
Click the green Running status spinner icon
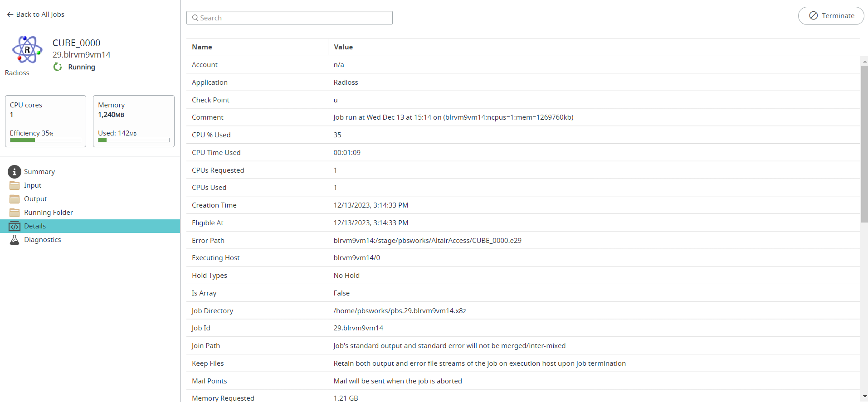click(x=58, y=67)
